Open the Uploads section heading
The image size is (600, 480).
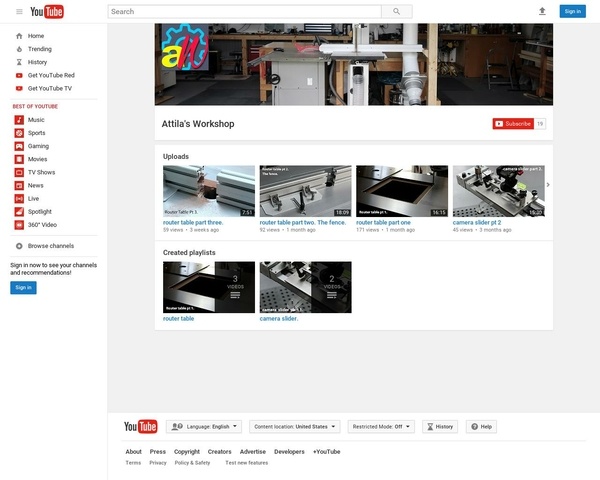[176, 157]
